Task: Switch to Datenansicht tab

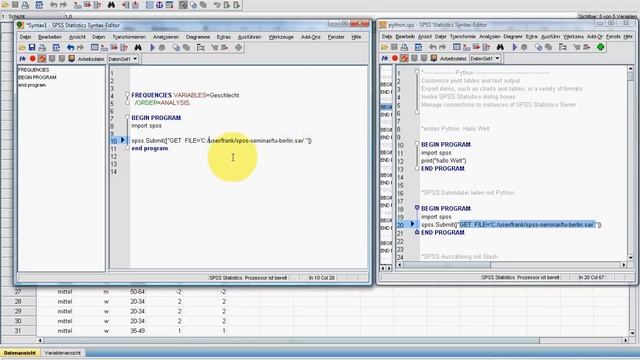Action: click(x=20, y=353)
